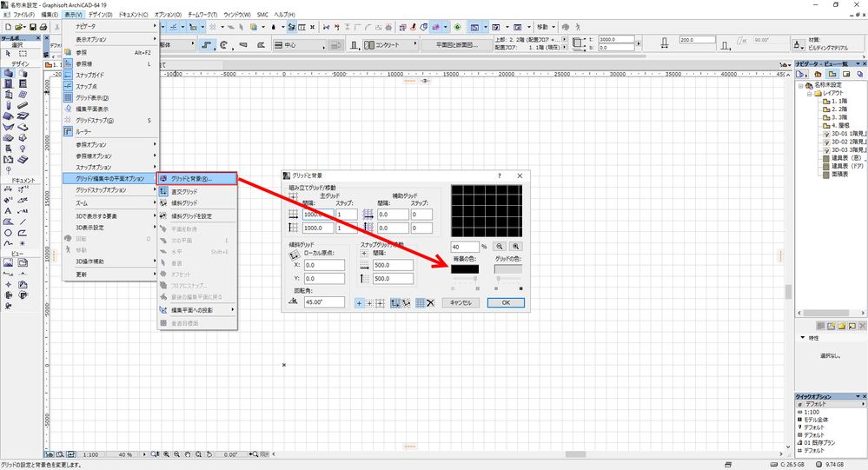The image size is (868, 470).
Task: Select the arrow selection tool
Action: (x=8, y=54)
